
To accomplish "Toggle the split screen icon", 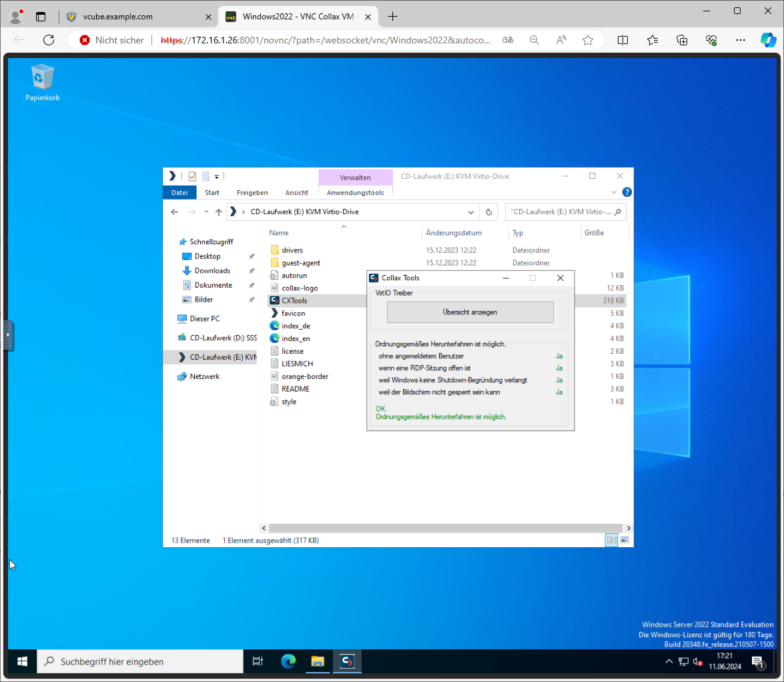I will pos(623,40).
